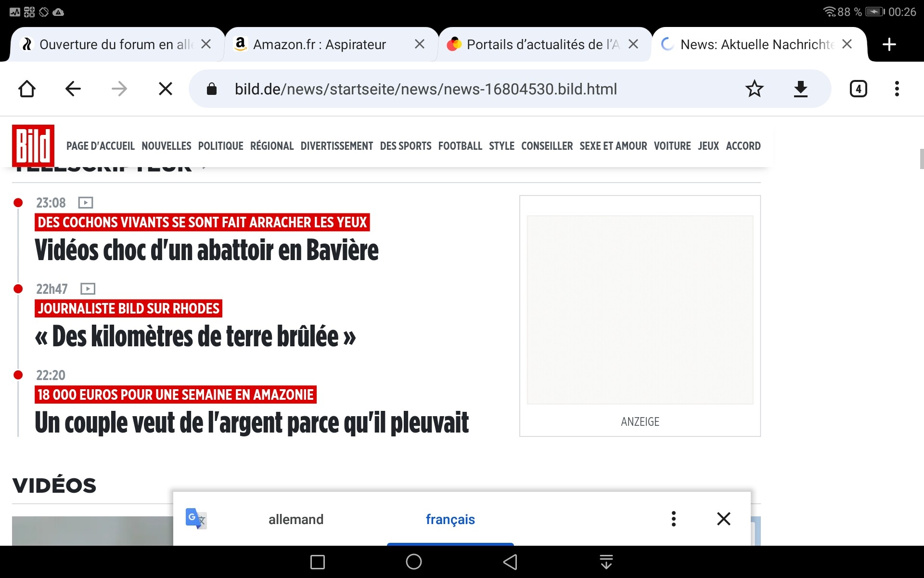The image size is (924, 578).
Task: Bookmark page with the star icon
Action: (754, 89)
